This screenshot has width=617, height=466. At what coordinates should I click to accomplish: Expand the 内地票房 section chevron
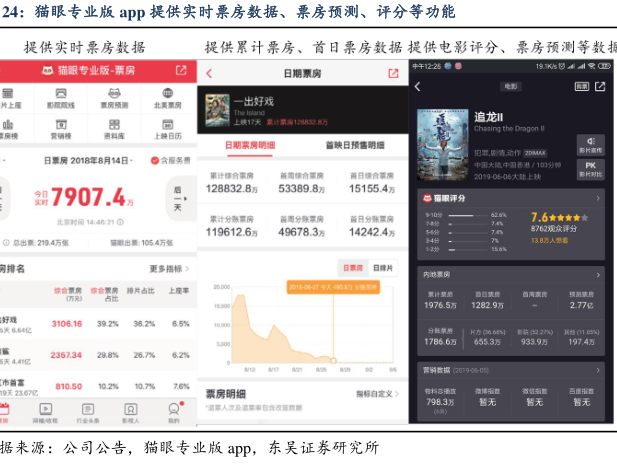click(598, 275)
